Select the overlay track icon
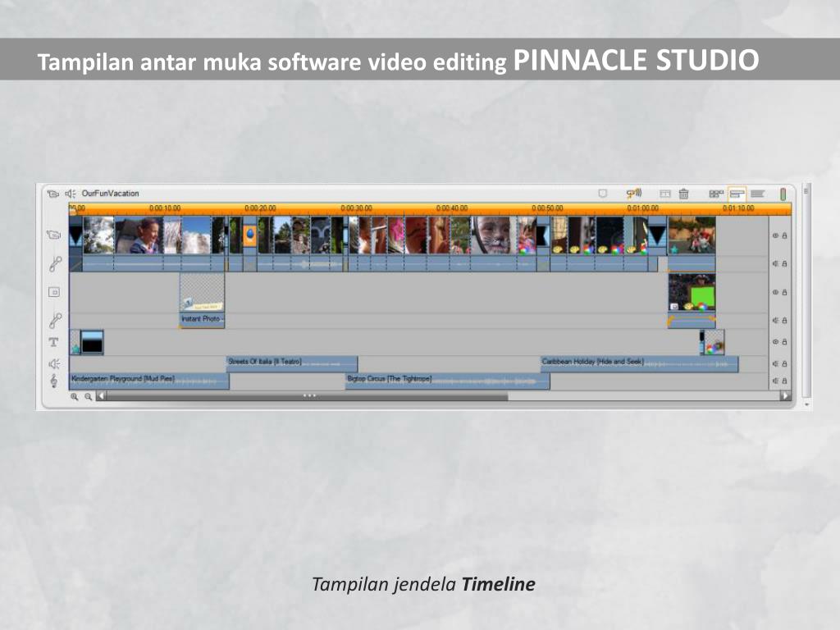840x630 pixels. point(54,292)
